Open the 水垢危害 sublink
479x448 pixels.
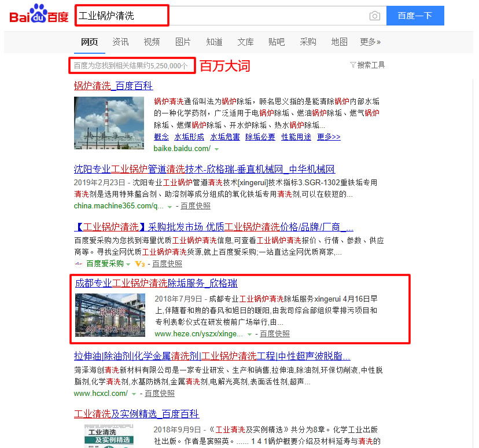[x=225, y=137]
